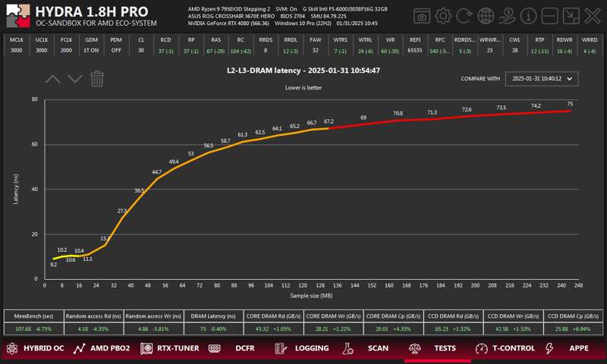The image size is (607, 364).
Task: Open the LOGGING tab
Action: point(303,349)
